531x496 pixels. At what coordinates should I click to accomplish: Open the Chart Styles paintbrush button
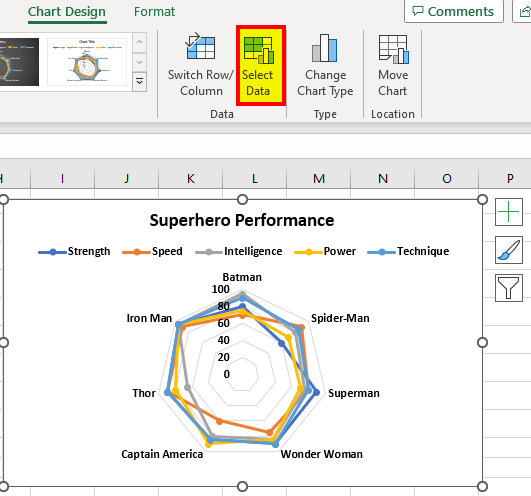tap(509, 250)
